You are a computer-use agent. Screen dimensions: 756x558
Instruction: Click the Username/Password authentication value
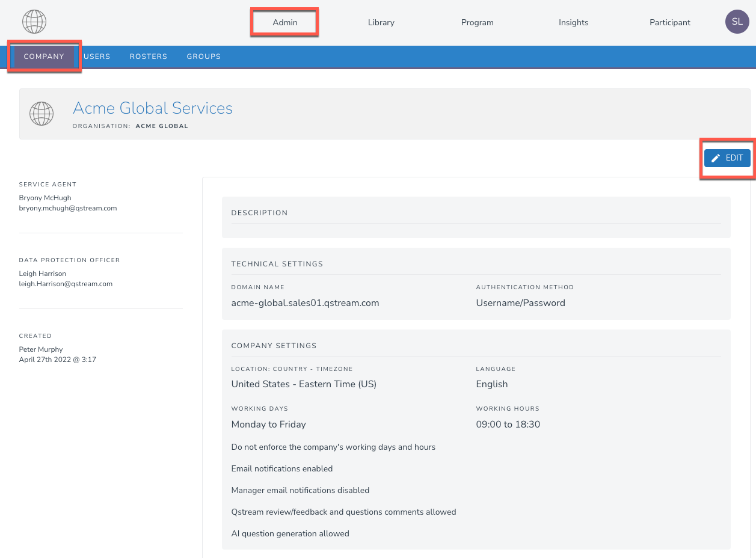[x=521, y=303]
